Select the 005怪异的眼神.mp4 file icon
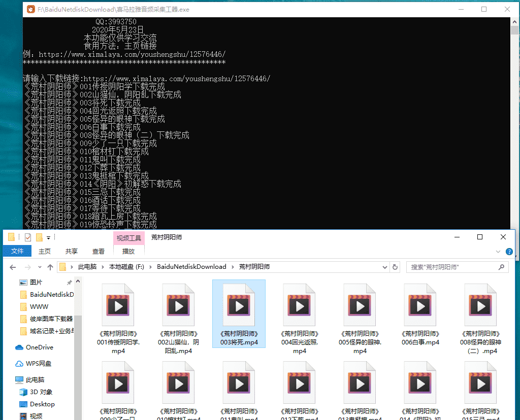 pos(360,305)
